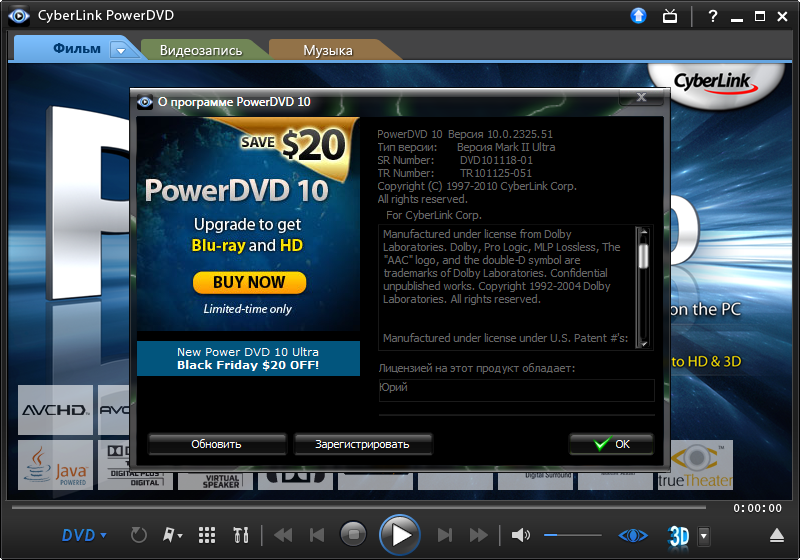The height and width of the screenshot is (560, 800).
Task: Open help via the question mark icon
Action: [713, 16]
